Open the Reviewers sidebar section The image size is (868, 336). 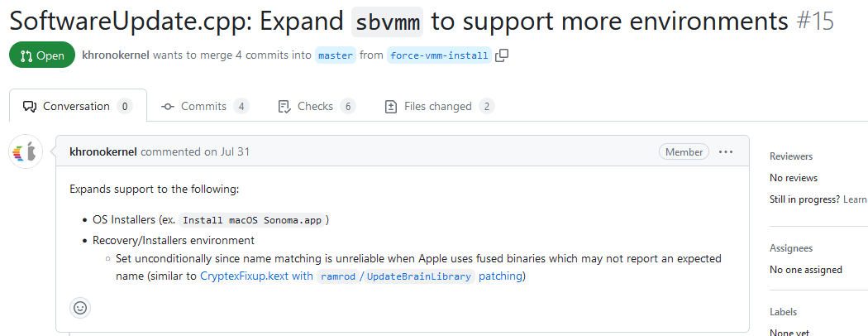pyautogui.click(x=791, y=156)
